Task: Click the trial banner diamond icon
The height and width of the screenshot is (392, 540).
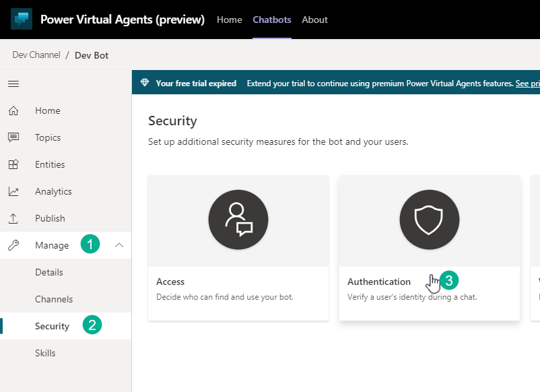Action: coord(145,84)
